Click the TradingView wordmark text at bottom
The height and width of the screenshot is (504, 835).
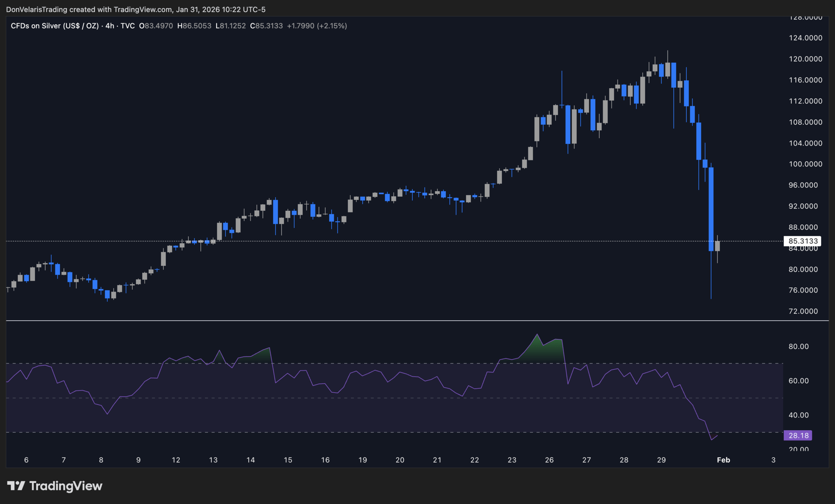point(66,486)
